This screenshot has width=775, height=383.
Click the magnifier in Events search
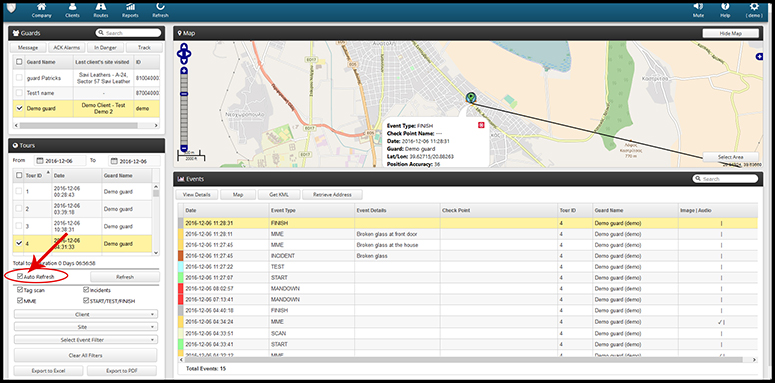[698, 179]
